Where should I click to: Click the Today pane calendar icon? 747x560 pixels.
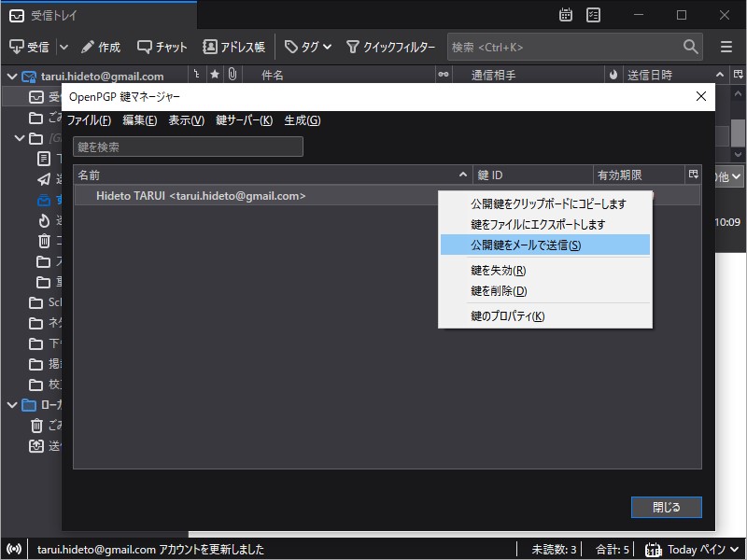[x=653, y=550]
